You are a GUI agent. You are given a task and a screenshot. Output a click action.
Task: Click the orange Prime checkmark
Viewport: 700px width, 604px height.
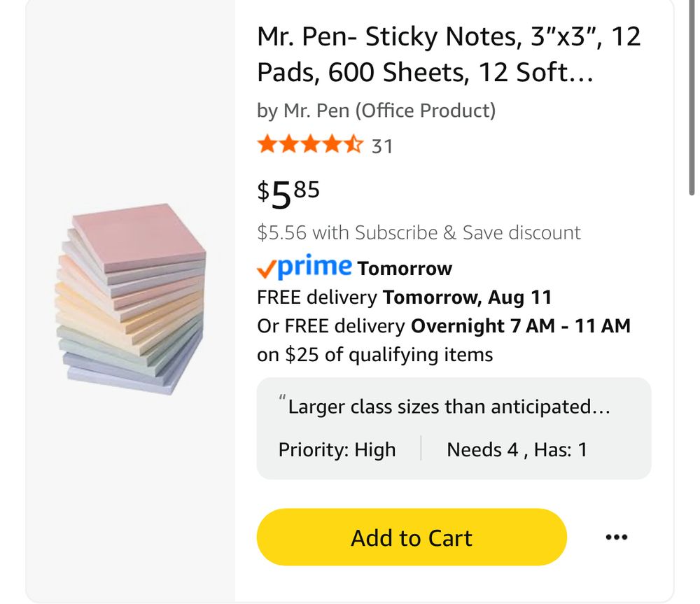pyautogui.click(x=267, y=268)
